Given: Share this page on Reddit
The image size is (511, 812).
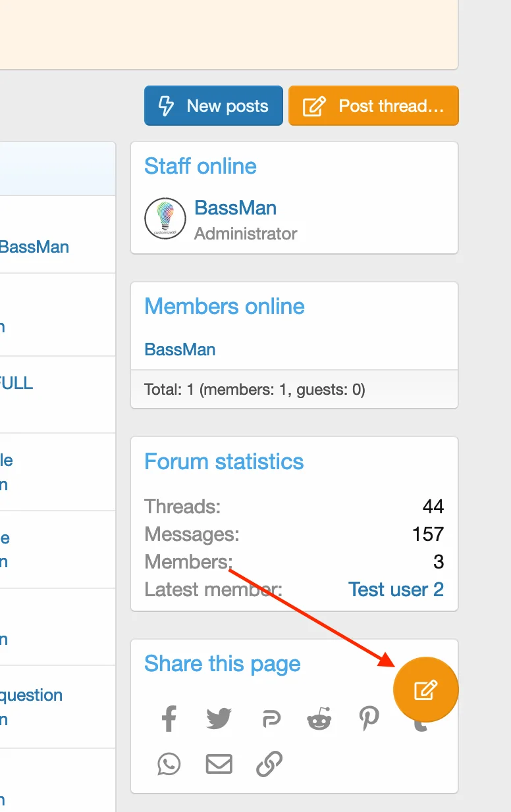Looking at the screenshot, I should click(319, 718).
